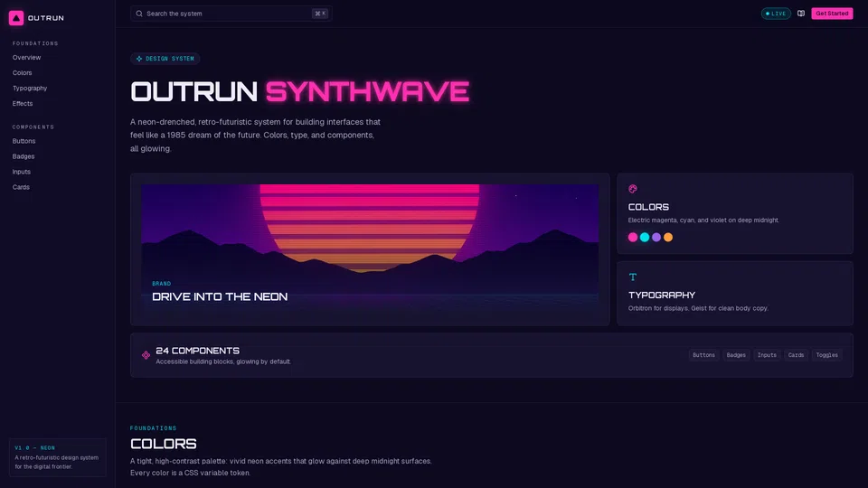
Task: Click the BRAND label on hero image
Action: [x=162, y=283]
